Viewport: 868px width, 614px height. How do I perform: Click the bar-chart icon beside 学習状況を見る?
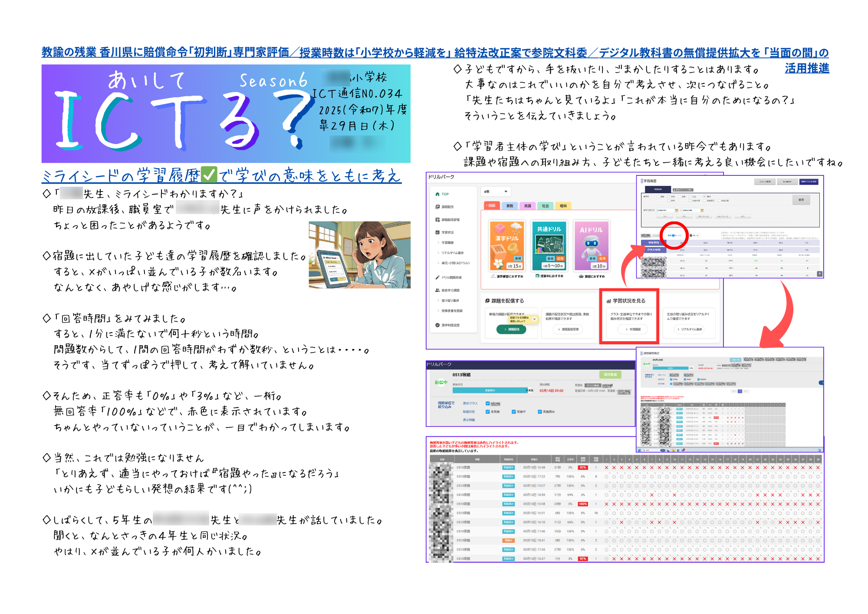tap(608, 301)
